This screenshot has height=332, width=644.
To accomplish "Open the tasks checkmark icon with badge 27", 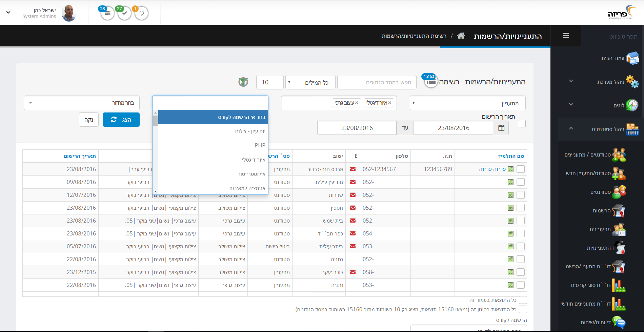I will [x=124, y=13].
